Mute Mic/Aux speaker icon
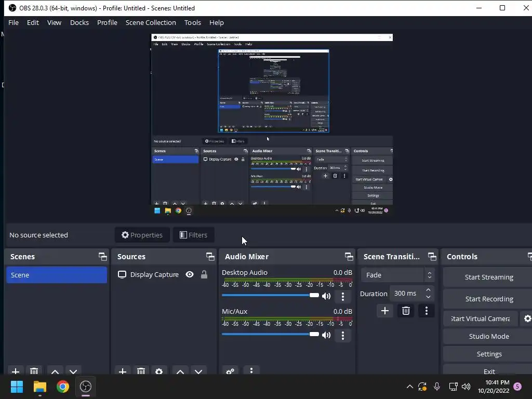The height and width of the screenshot is (399, 532). click(326, 335)
